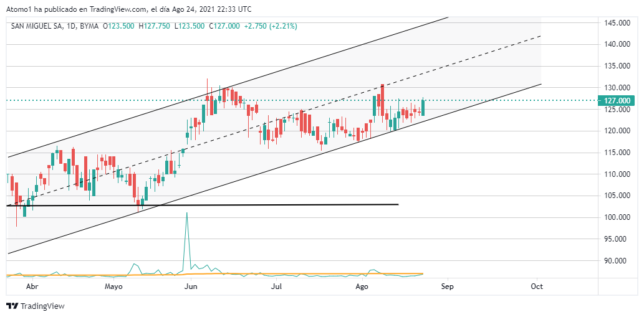Image resolution: width=644 pixels, height=317 pixels.
Task: Click the Jun label on time axis
Action: click(191, 286)
